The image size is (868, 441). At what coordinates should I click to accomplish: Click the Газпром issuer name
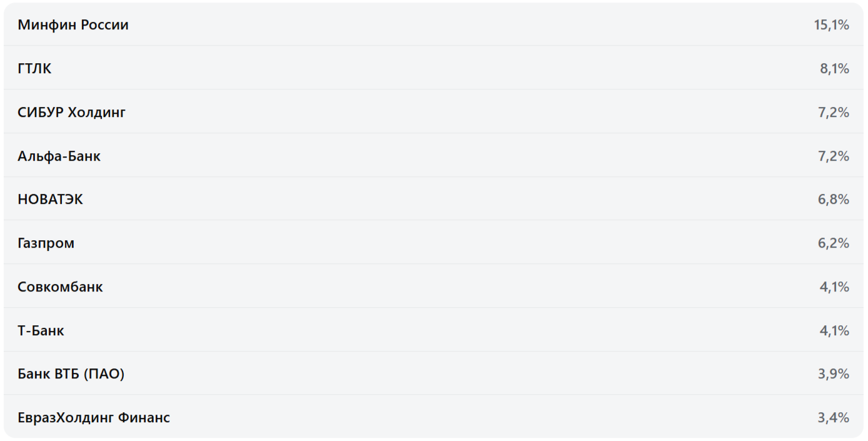tap(46, 243)
